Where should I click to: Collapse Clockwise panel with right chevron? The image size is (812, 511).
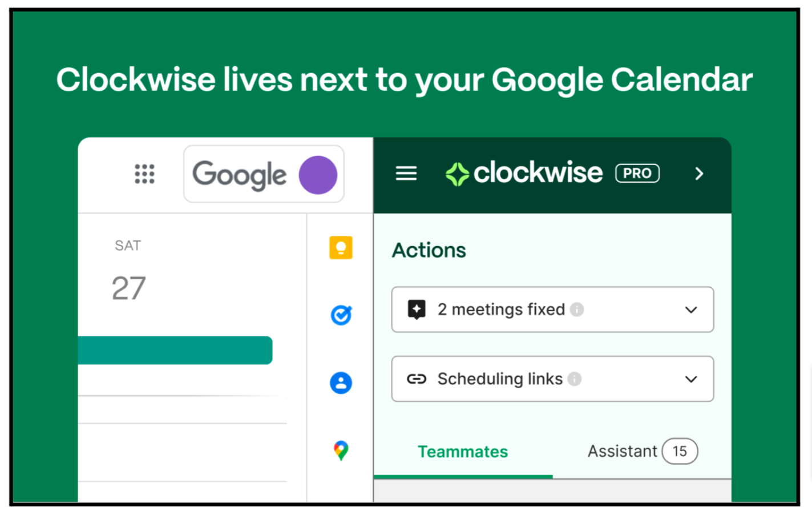point(699,174)
